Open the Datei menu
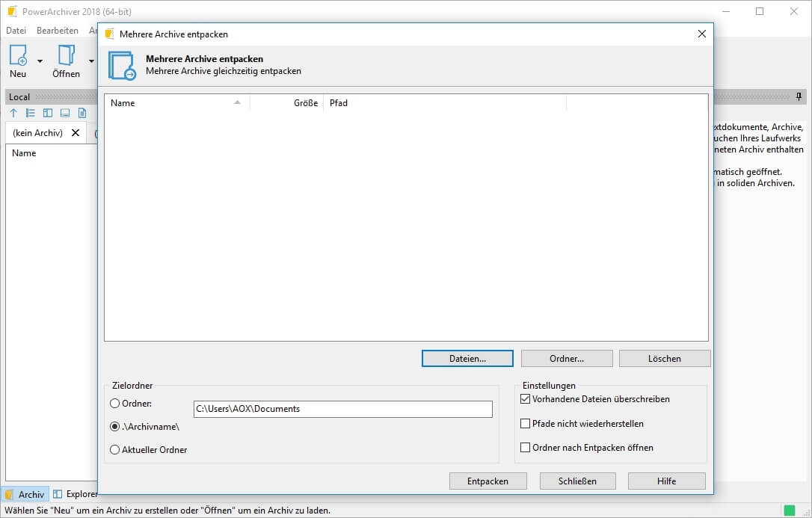The image size is (812, 518). point(16,31)
